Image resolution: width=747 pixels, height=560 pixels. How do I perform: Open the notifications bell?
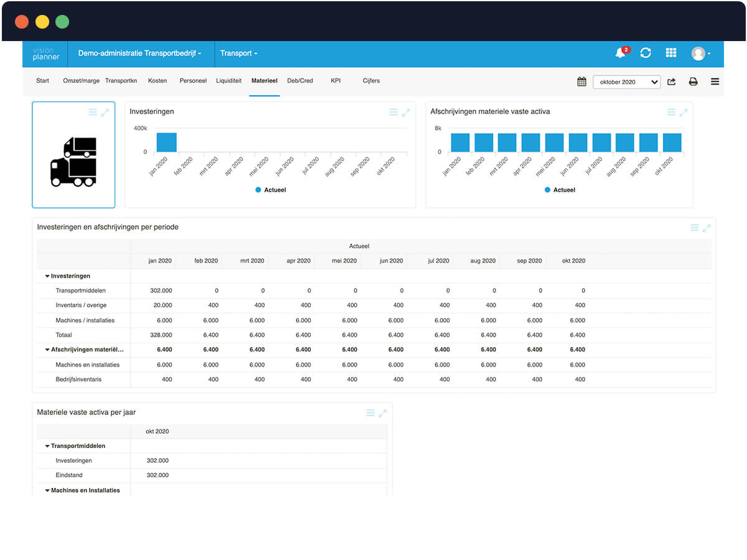pyautogui.click(x=621, y=53)
